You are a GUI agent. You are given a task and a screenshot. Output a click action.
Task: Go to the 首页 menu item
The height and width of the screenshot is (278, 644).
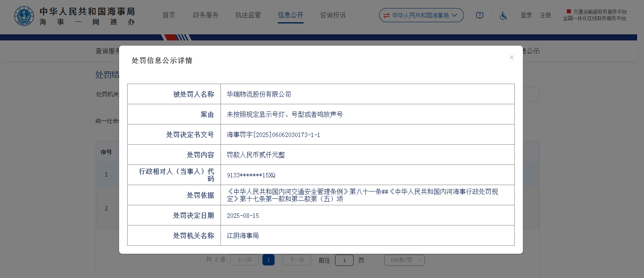point(169,15)
